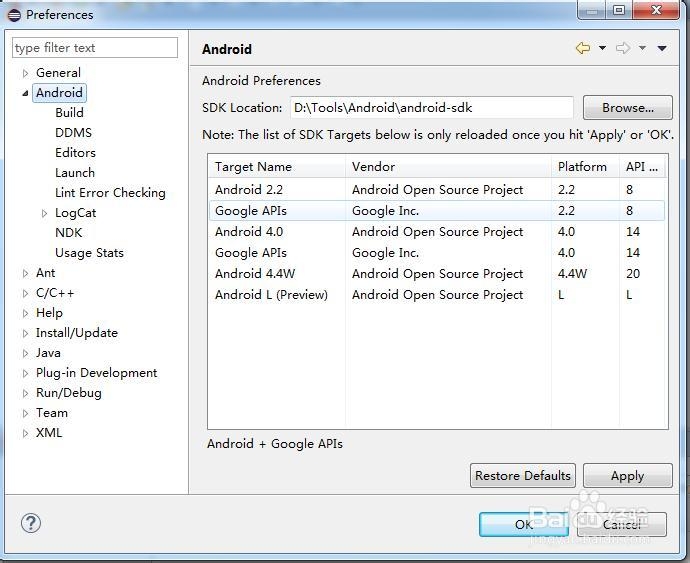Open the Launch preference page

(x=75, y=173)
